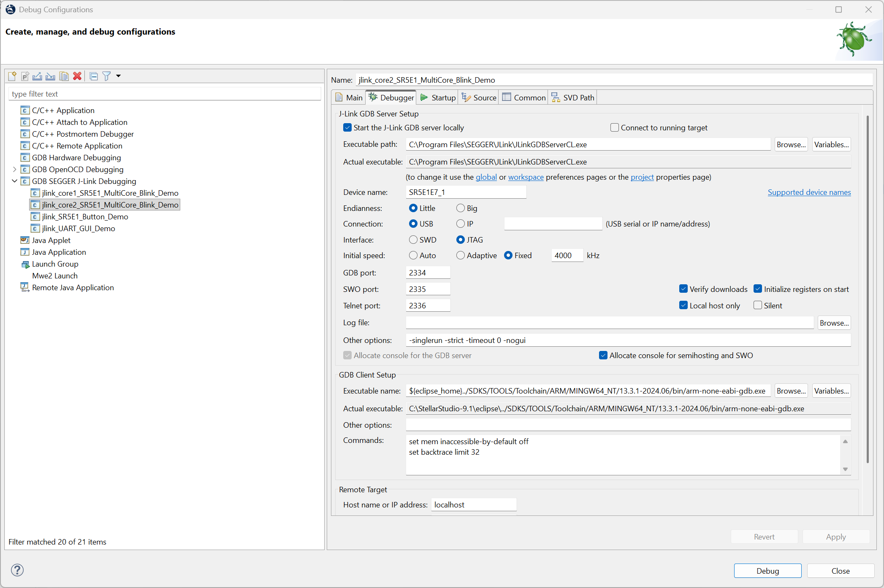The width and height of the screenshot is (884, 588).
Task: Click the Export launch configuration icon
Action: 38,76
